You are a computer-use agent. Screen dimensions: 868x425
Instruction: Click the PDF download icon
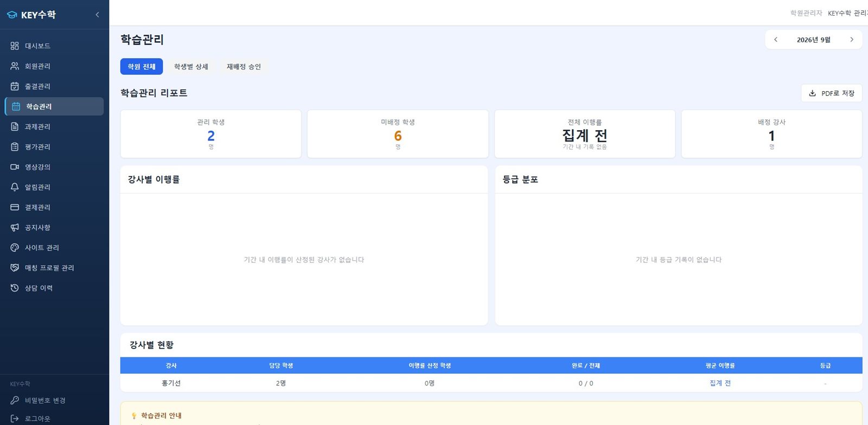[812, 93]
